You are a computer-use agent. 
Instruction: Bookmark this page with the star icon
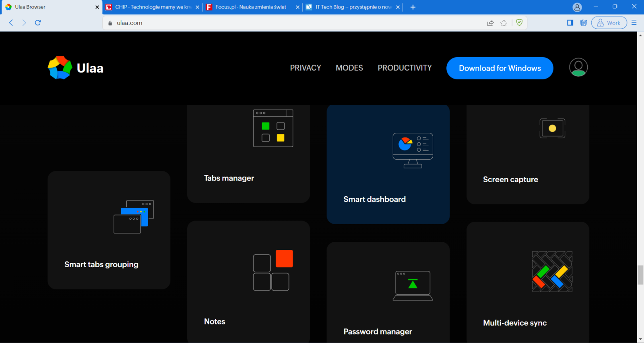pyautogui.click(x=504, y=23)
